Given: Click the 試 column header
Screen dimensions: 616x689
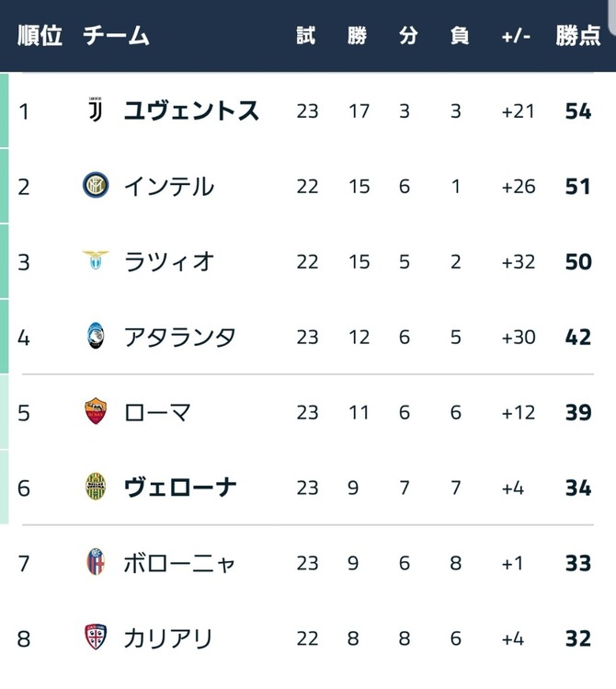Looking at the screenshot, I should coord(306,36).
